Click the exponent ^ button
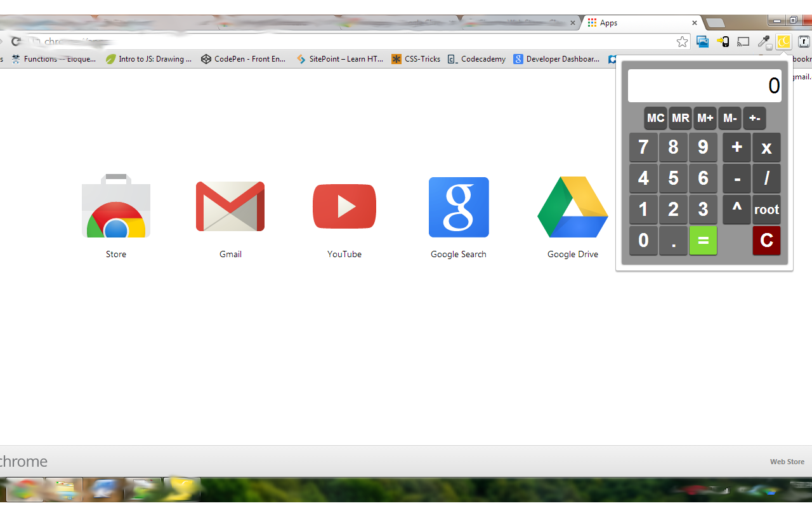Viewport: 812px width, 508px height. click(x=737, y=210)
